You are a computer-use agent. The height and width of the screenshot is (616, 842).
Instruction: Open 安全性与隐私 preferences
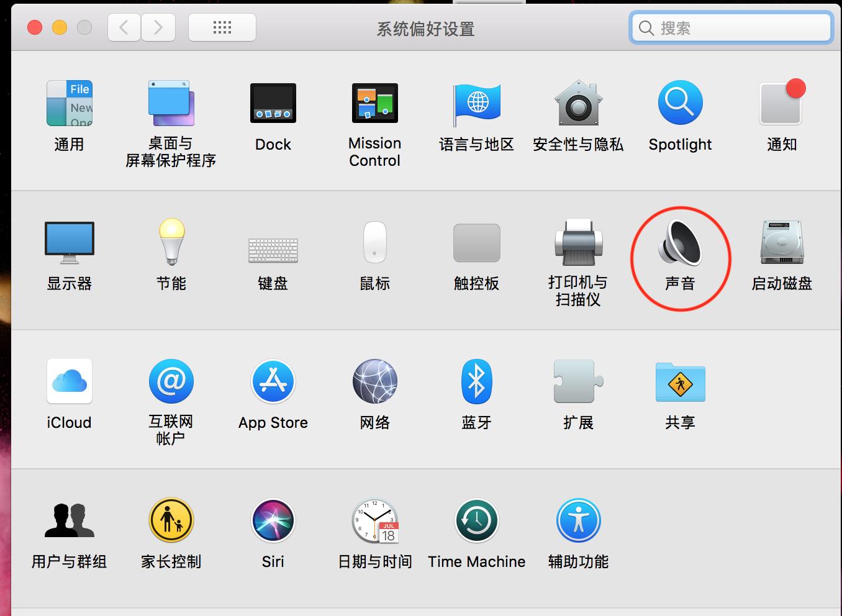click(578, 104)
